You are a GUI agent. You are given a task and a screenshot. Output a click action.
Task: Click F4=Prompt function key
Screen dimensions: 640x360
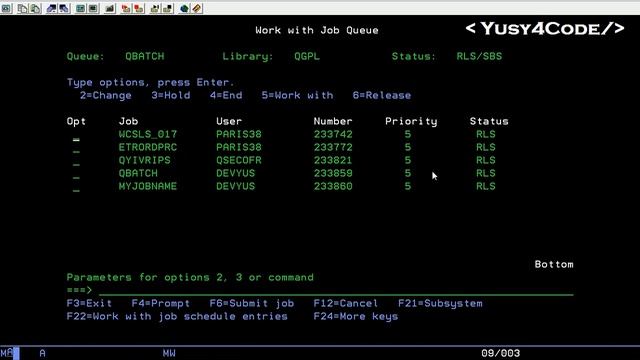[160, 303]
